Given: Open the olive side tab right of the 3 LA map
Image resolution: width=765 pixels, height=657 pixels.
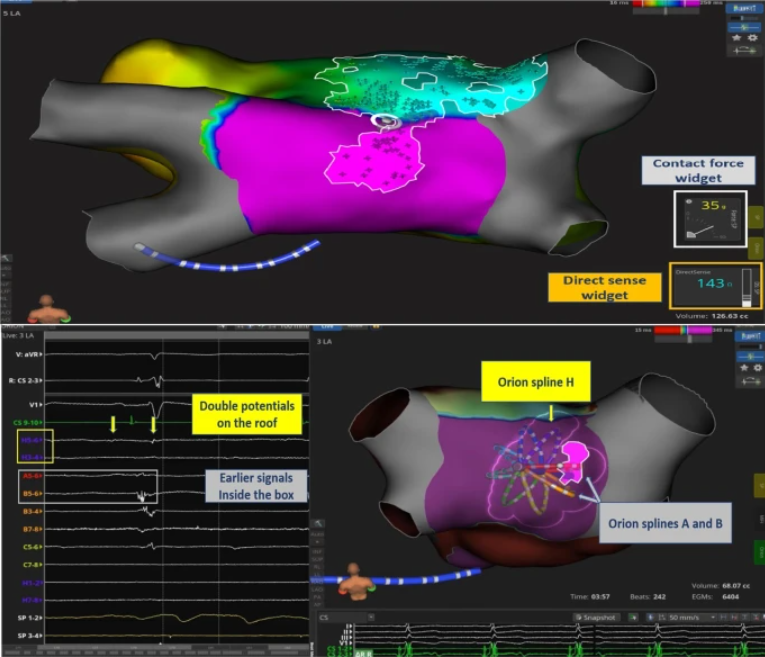Looking at the screenshot, I should (x=760, y=486).
